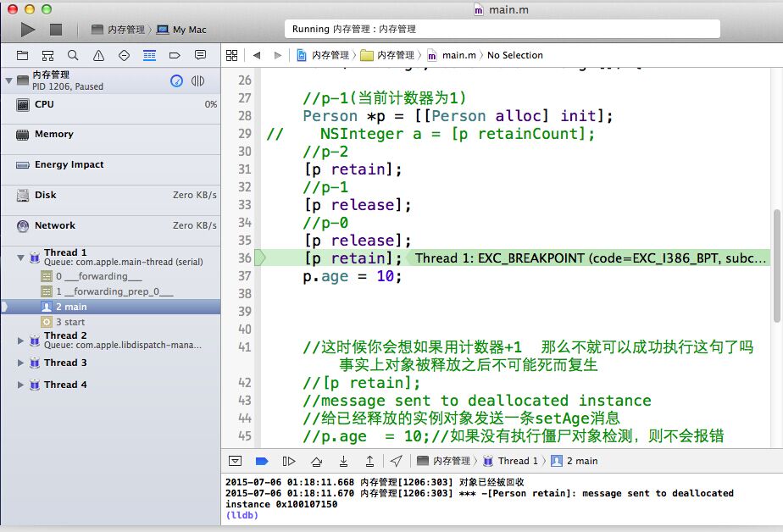Screen dimensions: 783x532
Task: Click the Step Into button
Action: 343,461
